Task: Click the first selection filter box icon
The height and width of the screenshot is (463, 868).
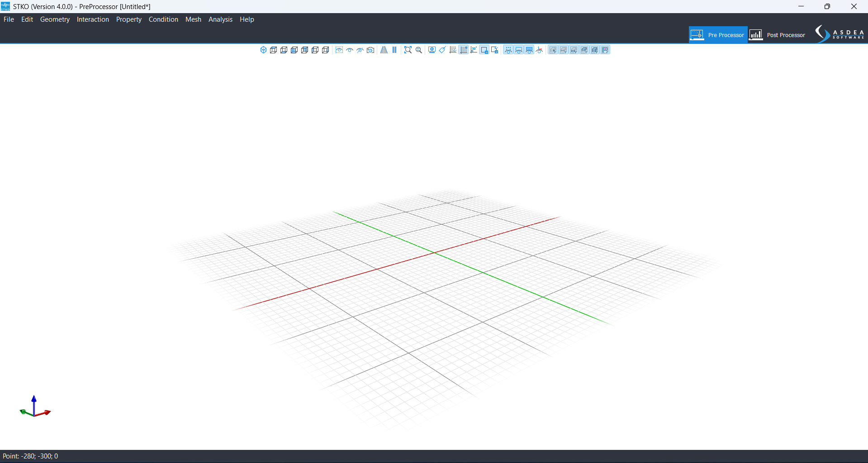Action: pos(553,50)
